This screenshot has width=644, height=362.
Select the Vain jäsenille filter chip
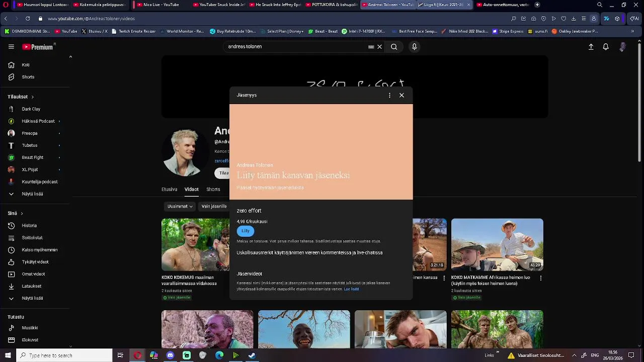click(x=214, y=206)
